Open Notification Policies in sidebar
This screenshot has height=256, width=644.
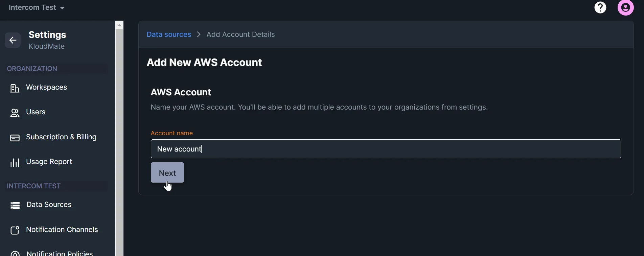coord(60,253)
